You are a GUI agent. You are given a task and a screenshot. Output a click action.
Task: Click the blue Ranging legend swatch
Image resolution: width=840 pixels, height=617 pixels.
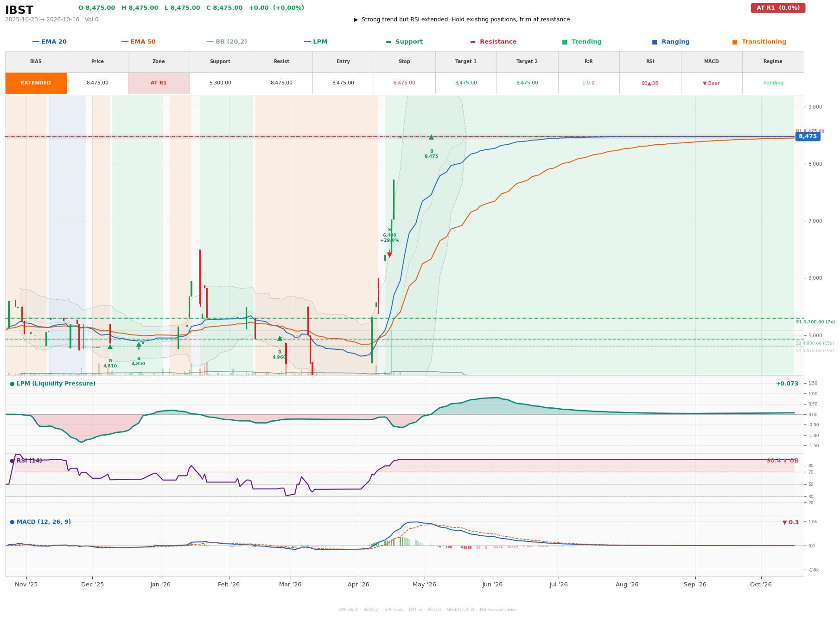click(655, 42)
